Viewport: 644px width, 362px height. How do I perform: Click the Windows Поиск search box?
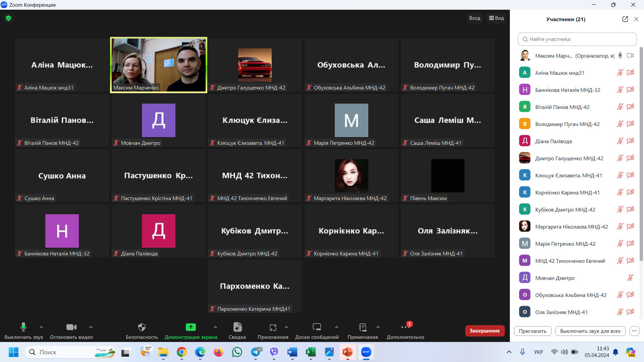click(70, 352)
